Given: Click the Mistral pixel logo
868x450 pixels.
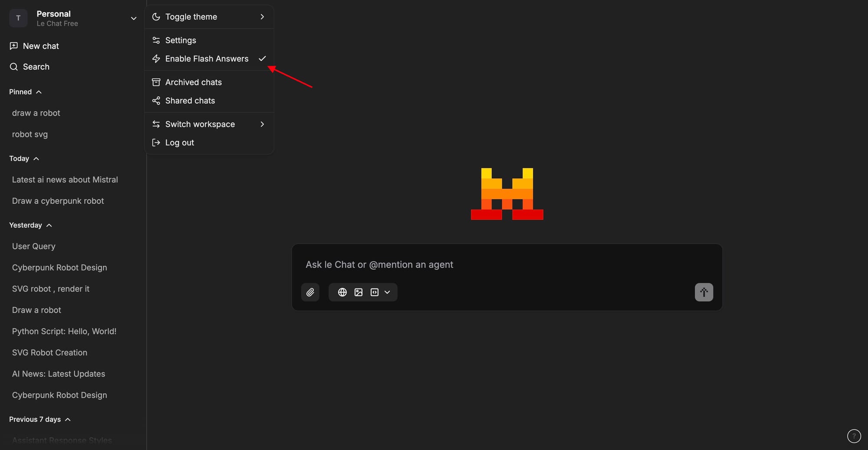Looking at the screenshot, I should click(507, 194).
